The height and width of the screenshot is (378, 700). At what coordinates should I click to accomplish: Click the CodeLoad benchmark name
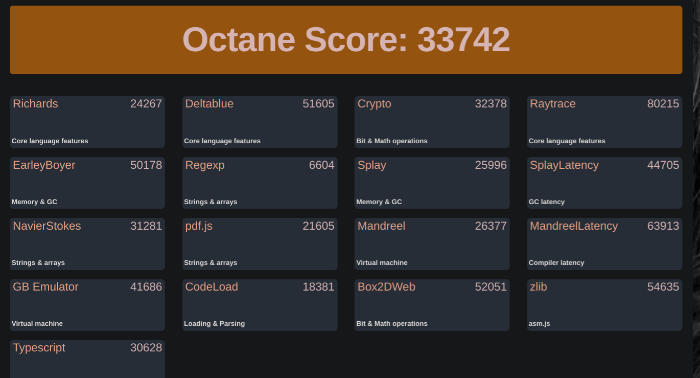[x=212, y=287]
